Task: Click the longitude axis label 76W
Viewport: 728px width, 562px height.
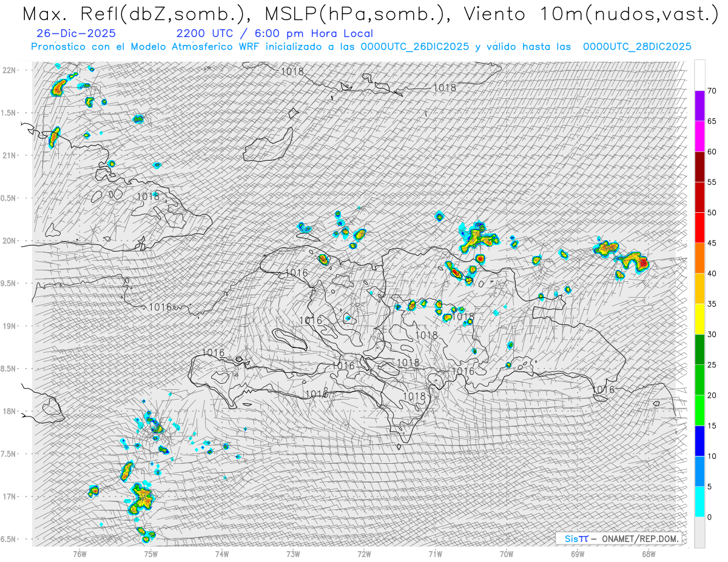Action: [79, 554]
